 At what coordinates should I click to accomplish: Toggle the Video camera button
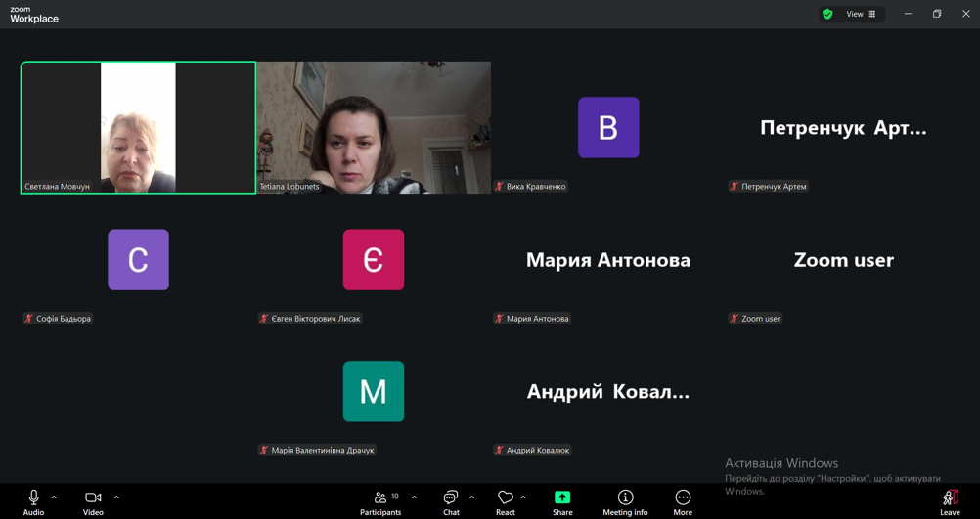click(93, 502)
